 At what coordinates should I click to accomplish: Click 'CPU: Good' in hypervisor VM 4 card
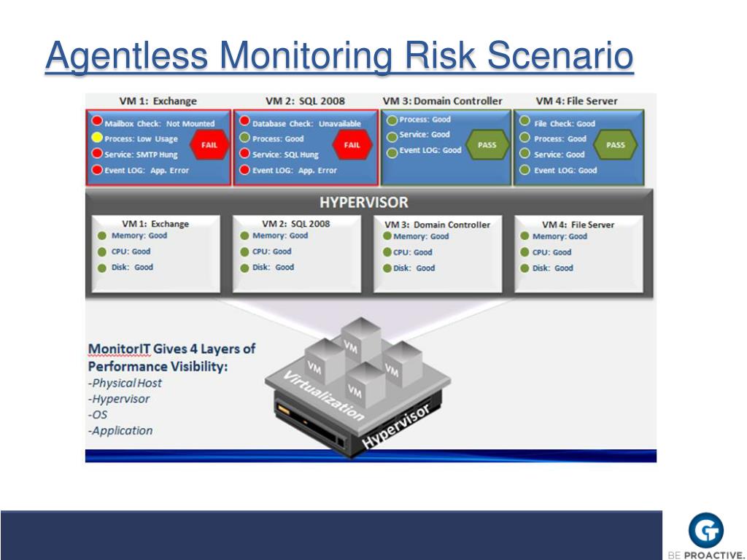[551, 252]
